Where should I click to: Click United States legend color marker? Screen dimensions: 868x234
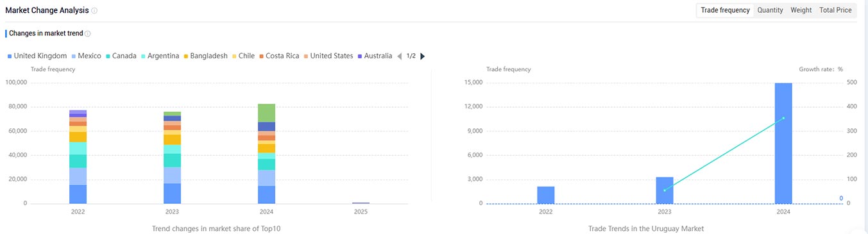pos(306,56)
